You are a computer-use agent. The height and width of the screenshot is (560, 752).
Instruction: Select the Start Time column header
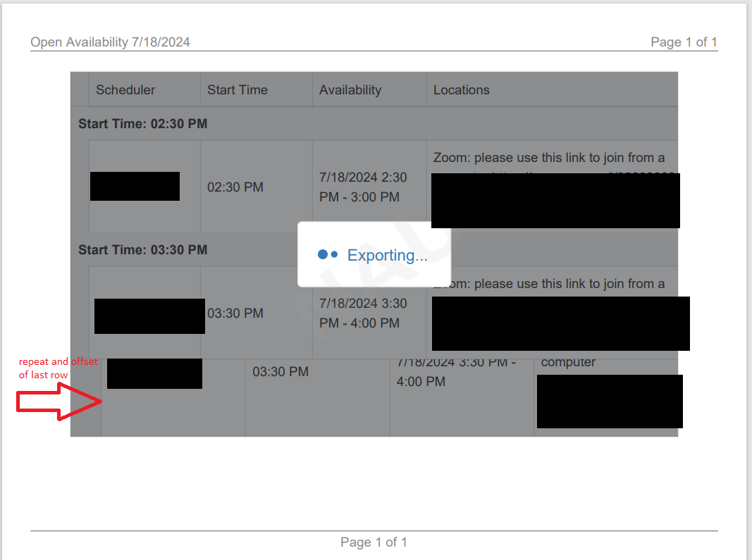click(x=238, y=90)
